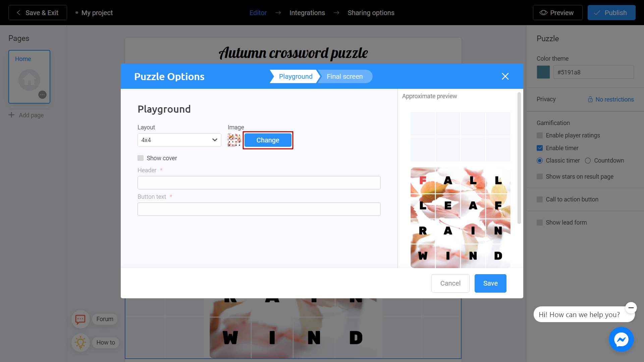Click the color theme swatch #5191a8
Viewport: 644px width, 362px height.
543,72
